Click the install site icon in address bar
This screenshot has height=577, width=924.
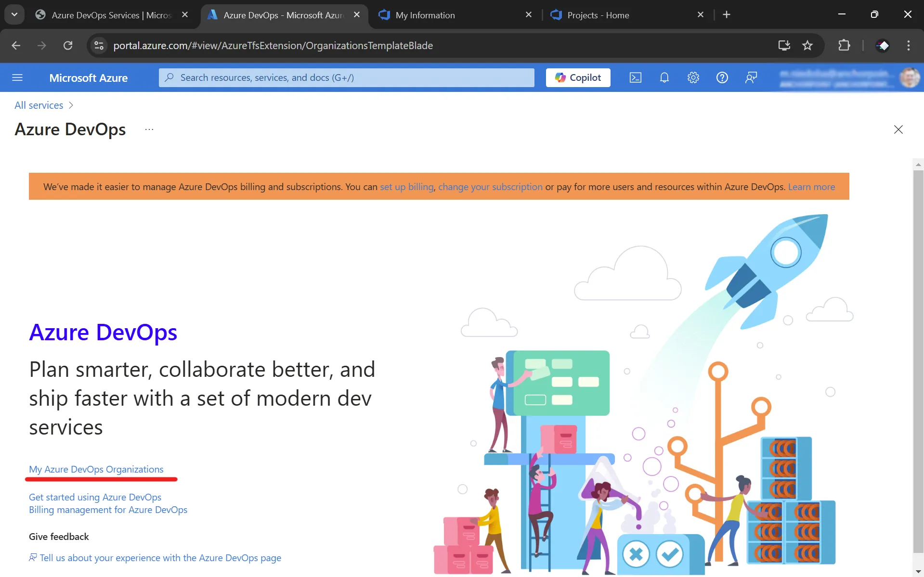(784, 46)
